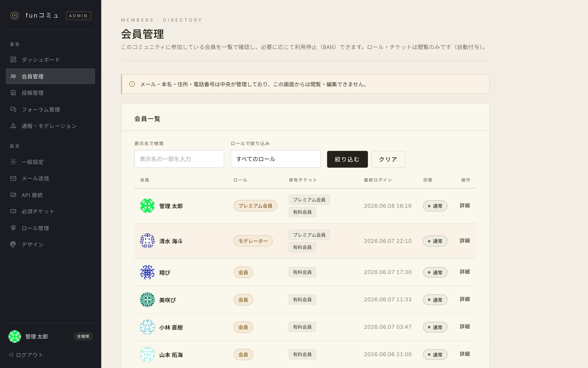The image size is (588, 368).
Task: Click the ADMIN badge in header
Action: (78, 16)
